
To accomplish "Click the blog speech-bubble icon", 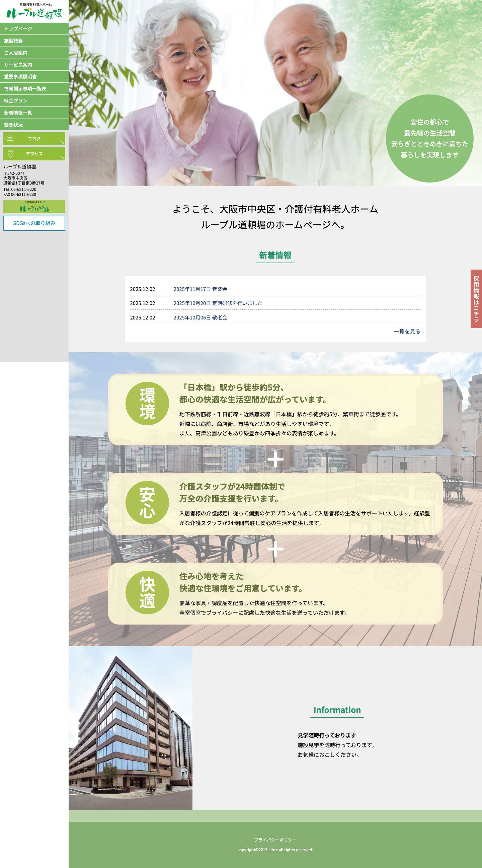I will (x=10, y=139).
